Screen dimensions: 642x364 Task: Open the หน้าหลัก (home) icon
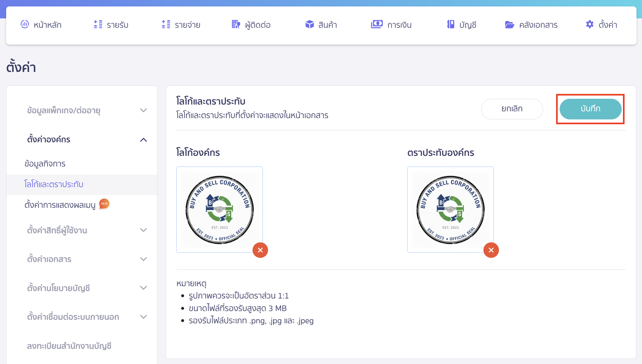click(x=25, y=24)
